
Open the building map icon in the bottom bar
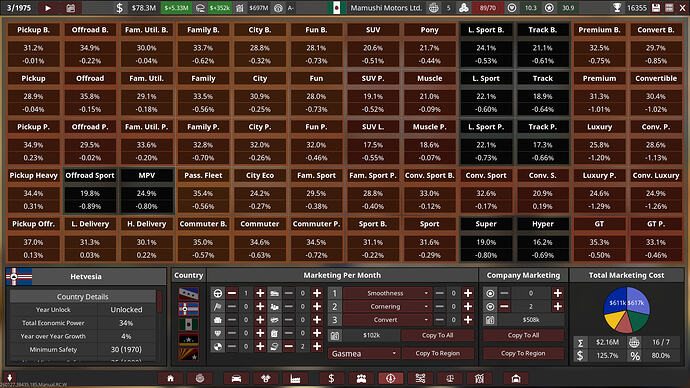click(479, 378)
